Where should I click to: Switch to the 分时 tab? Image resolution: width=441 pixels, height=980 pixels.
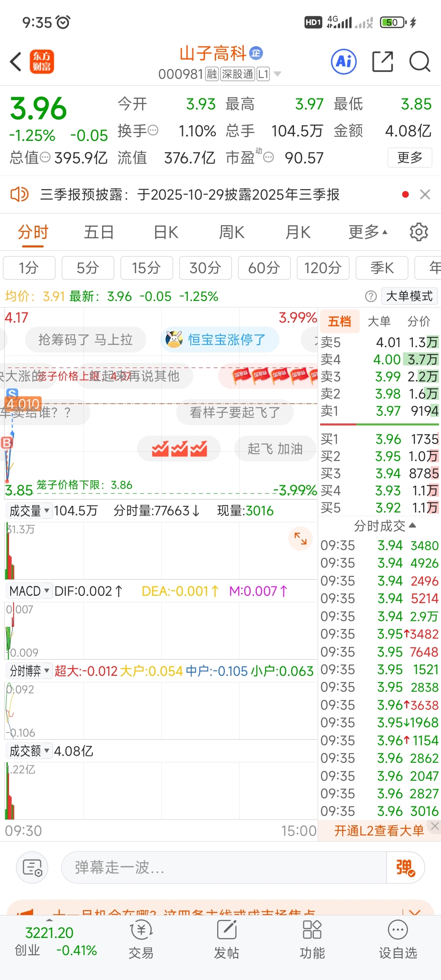pyautogui.click(x=33, y=232)
